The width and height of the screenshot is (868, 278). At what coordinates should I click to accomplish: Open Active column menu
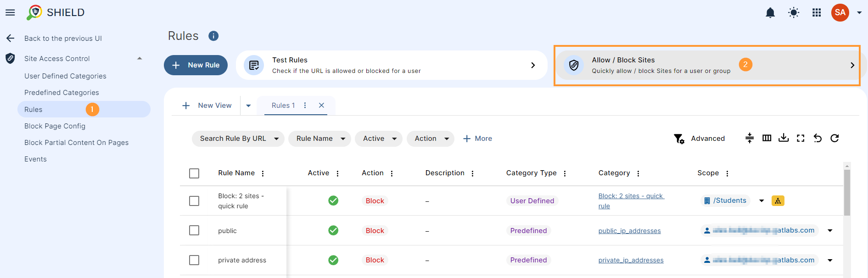(x=337, y=173)
